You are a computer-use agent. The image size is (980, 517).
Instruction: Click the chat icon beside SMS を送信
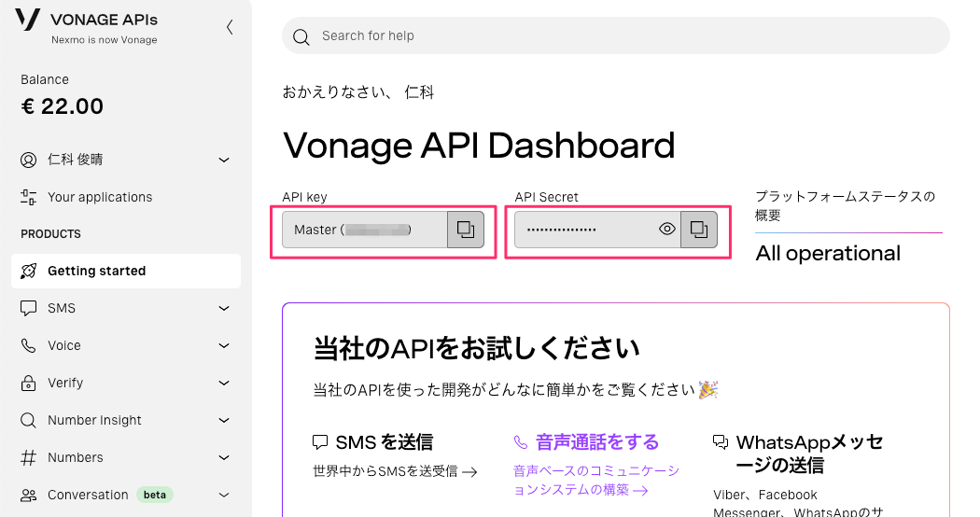tap(320, 442)
